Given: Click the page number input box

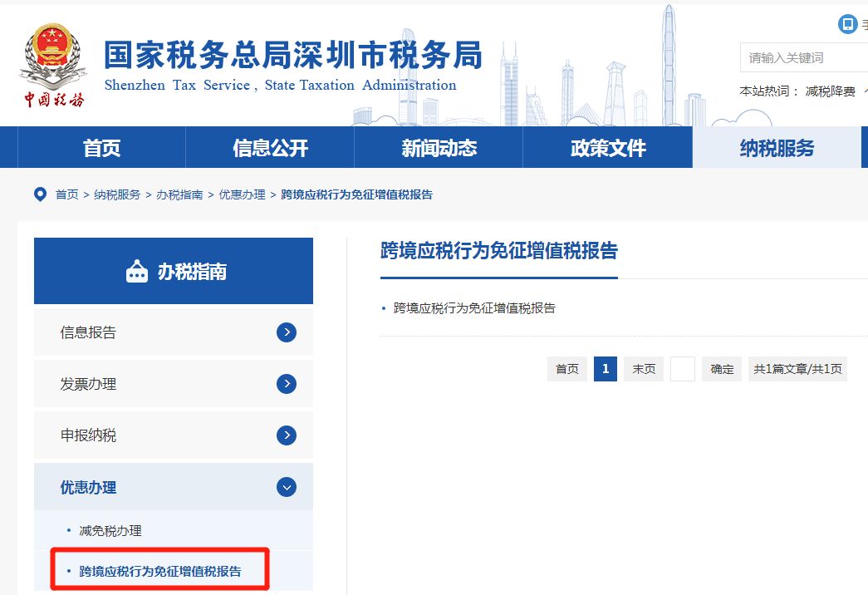Looking at the screenshot, I should click(x=682, y=369).
